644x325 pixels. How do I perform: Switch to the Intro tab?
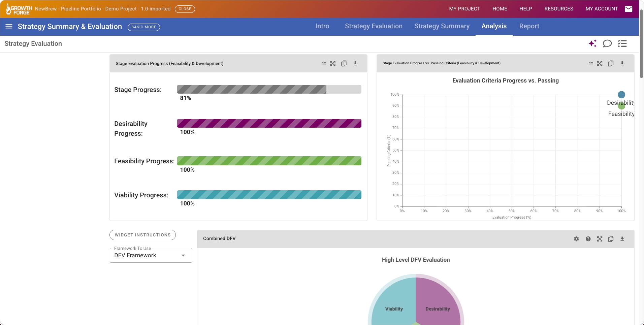coord(322,26)
